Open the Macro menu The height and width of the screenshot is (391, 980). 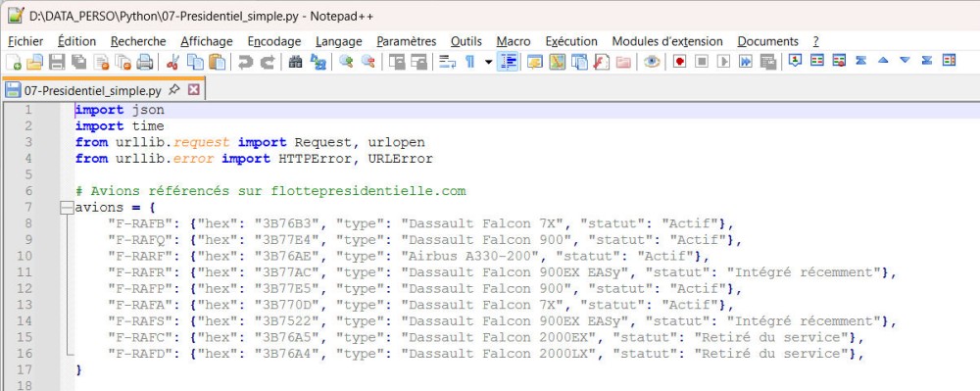click(x=514, y=41)
